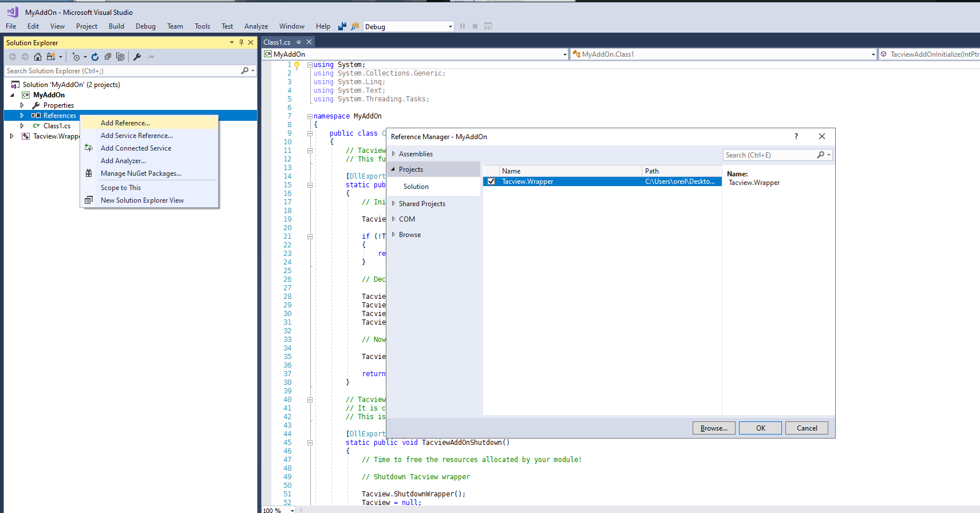Click the Home icon in Solution Explorer
This screenshot has height=513, width=980.
[38, 57]
